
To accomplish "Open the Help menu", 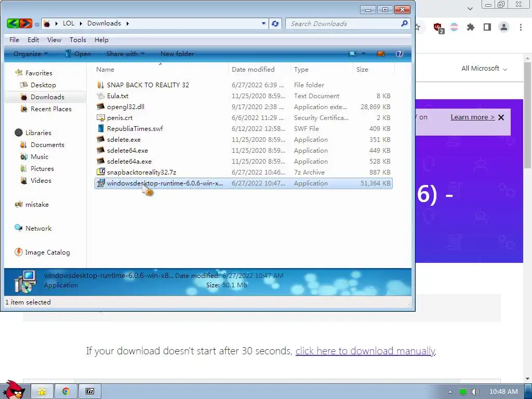I will [101, 39].
